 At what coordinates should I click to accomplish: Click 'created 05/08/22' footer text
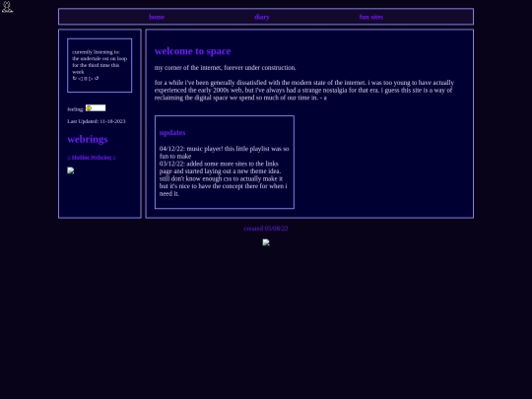tap(266, 229)
